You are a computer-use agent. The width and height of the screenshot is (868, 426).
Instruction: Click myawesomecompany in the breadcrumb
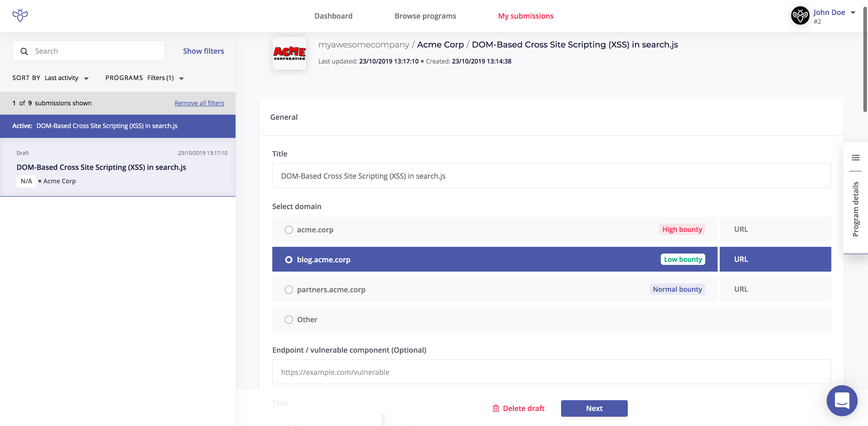[363, 44]
